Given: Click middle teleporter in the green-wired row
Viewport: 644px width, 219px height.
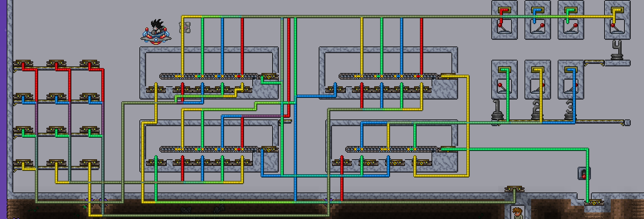Looking at the screenshot, I should point(56,130).
